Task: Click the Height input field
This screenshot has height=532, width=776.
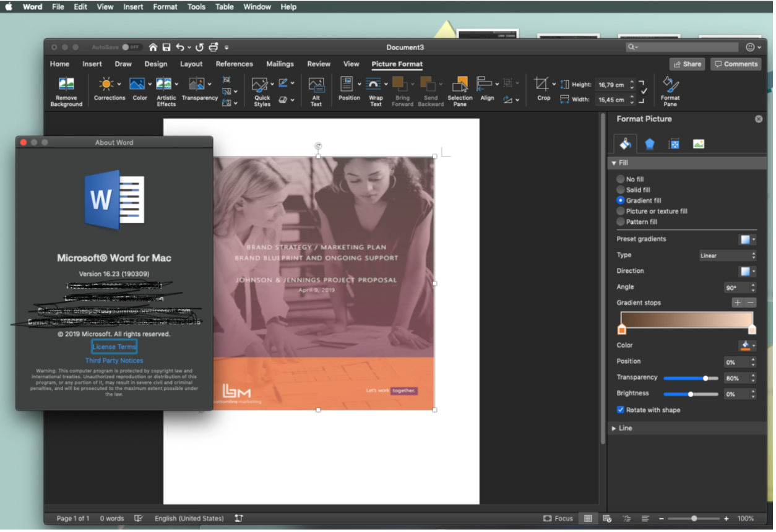Action: coord(611,85)
